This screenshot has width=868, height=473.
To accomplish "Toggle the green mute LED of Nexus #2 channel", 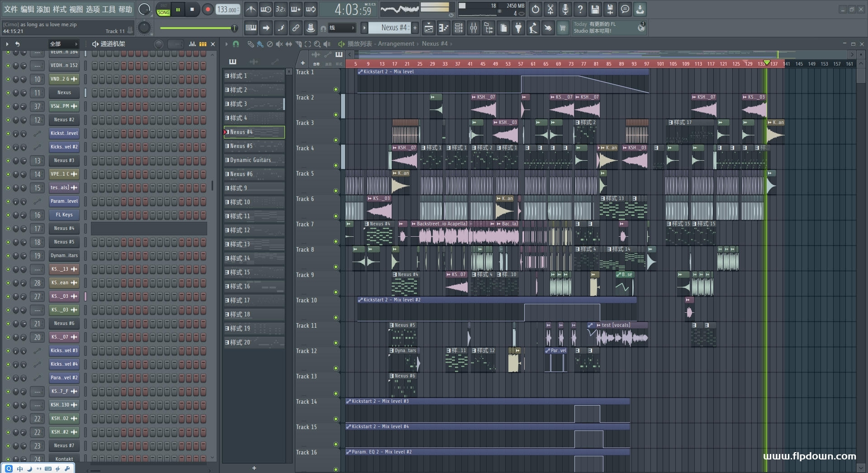I will [8, 120].
